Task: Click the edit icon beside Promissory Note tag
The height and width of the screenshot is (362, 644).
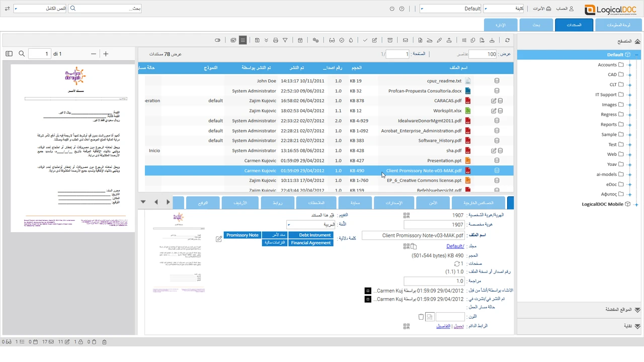Action: [x=219, y=239]
